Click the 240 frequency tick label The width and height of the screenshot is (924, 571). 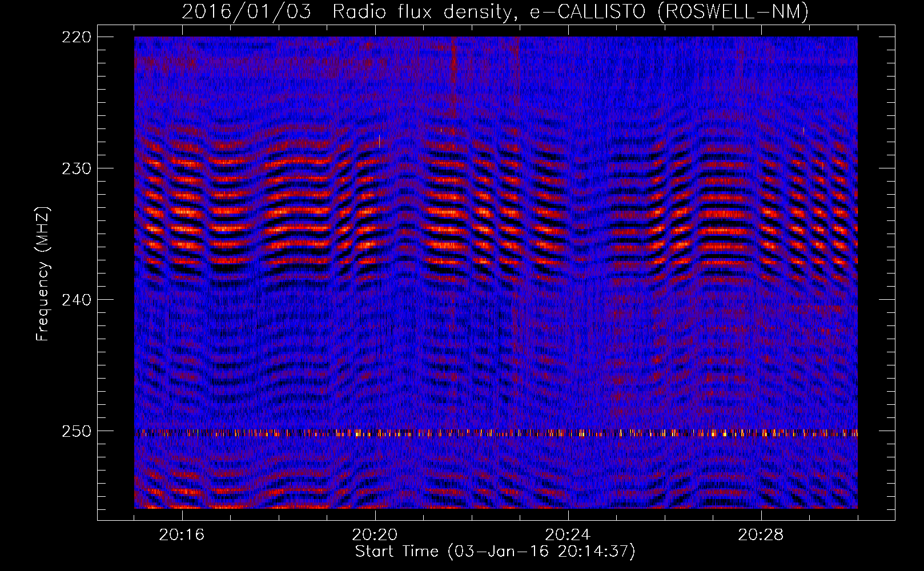[x=76, y=300]
